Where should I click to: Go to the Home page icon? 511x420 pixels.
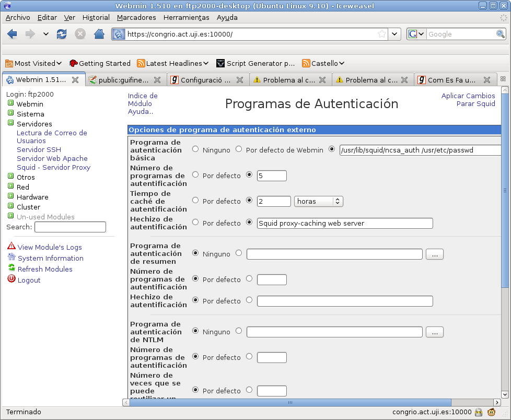99,34
